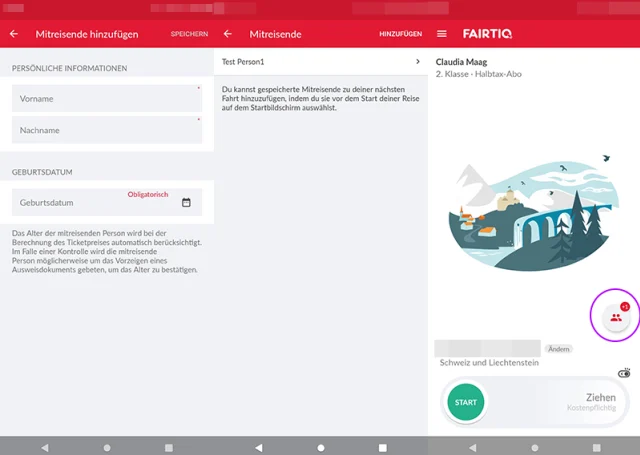Tap Android back button on the Mitreisende screen
640x455 pixels.
[259, 448]
